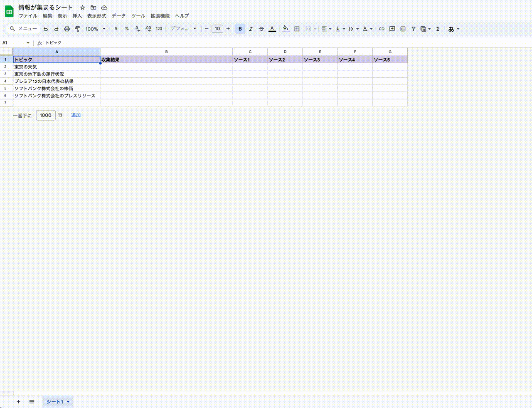532x408 pixels.
Task: Open the 123 number formats menu
Action: click(159, 29)
